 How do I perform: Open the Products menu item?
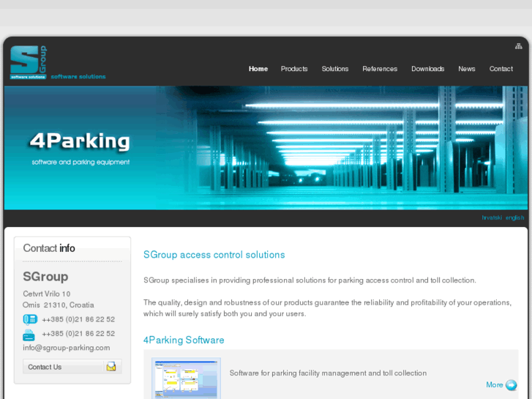(294, 69)
